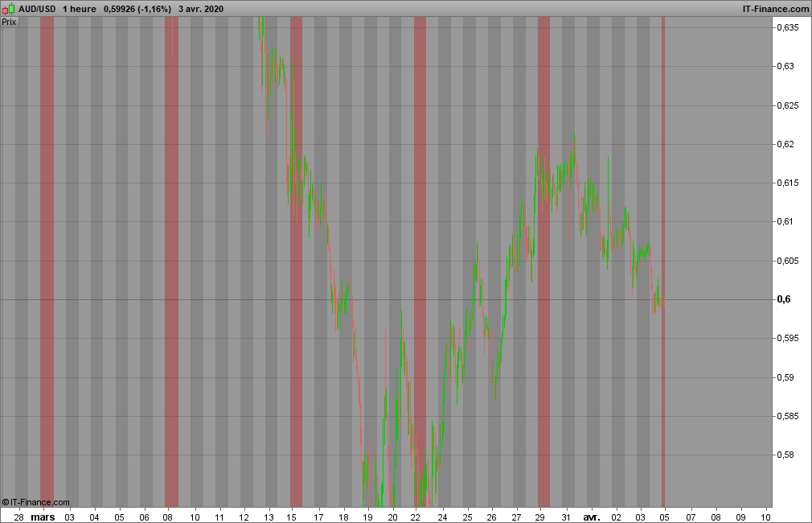Select the '1 heure' timeframe label
This screenshot has width=812, height=523.
point(80,9)
